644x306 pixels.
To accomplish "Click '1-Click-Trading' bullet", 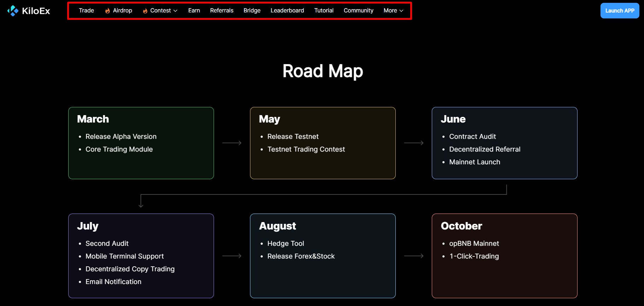I will (x=474, y=256).
